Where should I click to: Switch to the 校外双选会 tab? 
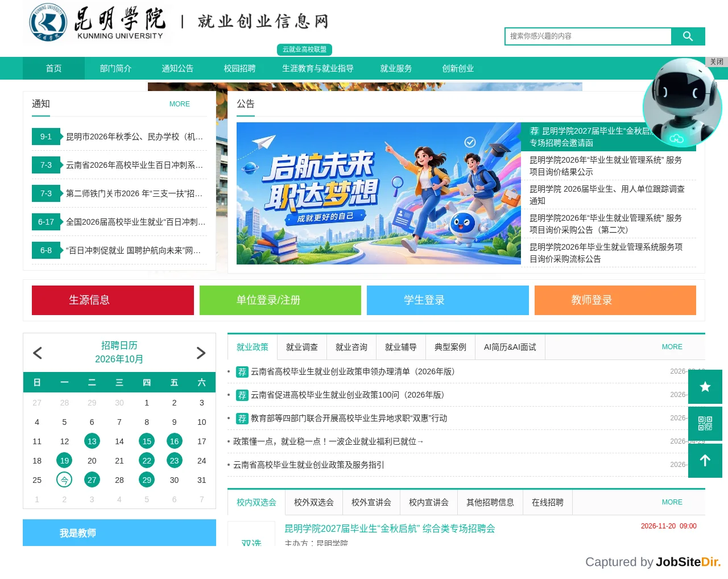[x=314, y=502]
